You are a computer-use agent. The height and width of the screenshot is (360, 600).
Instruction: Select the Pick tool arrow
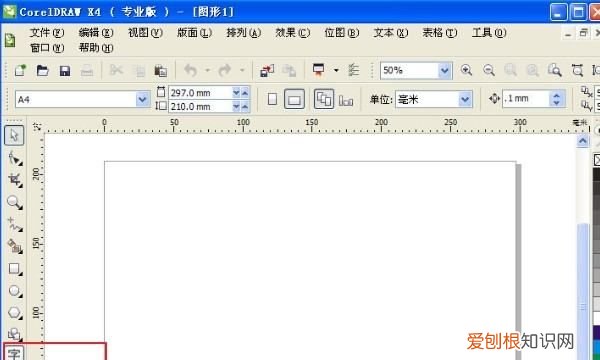click(x=14, y=135)
